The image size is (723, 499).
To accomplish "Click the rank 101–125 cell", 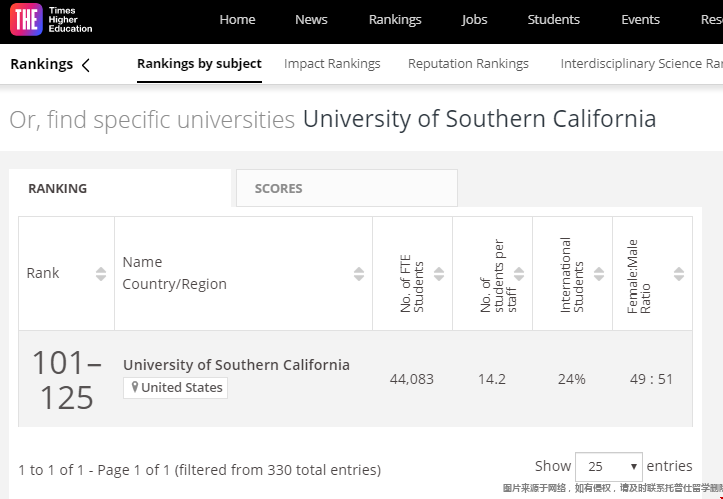I will tap(66, 380).
